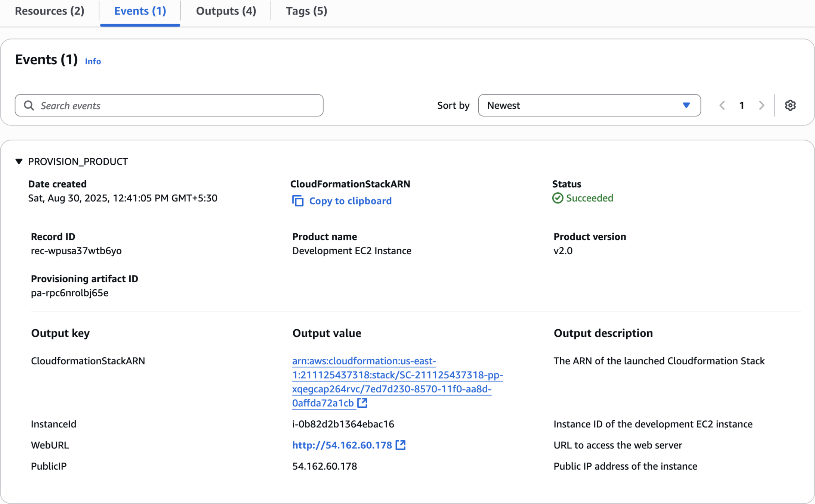The image size is (815, 504).
Task: Open the events settings gear icon
Action: 790,105
